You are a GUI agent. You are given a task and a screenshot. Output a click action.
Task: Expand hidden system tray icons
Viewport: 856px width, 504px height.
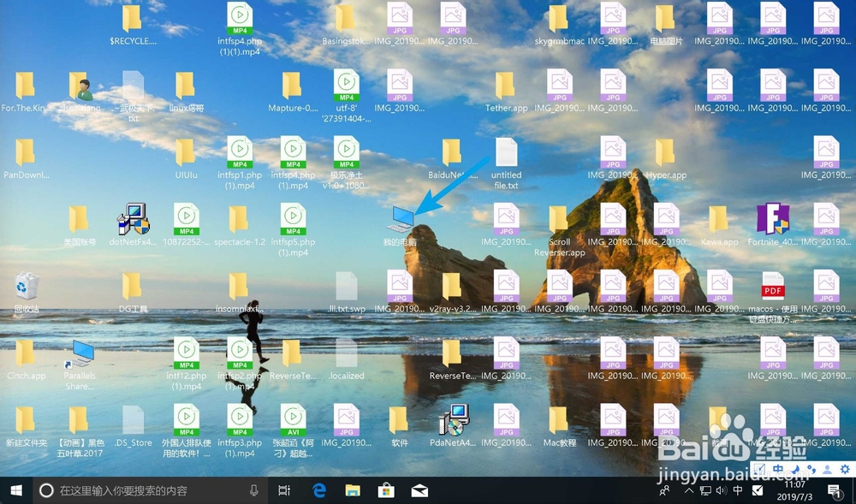point(689,490)
